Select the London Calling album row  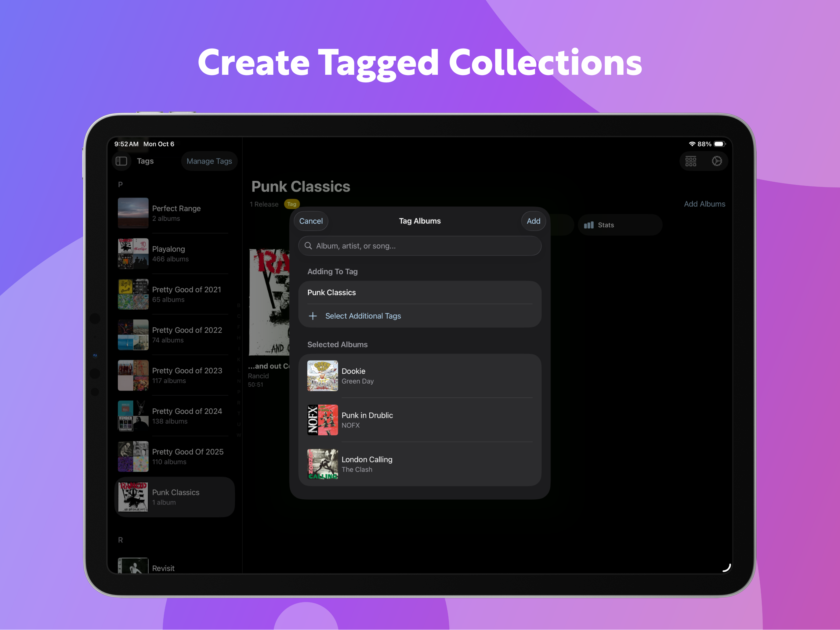420,464
